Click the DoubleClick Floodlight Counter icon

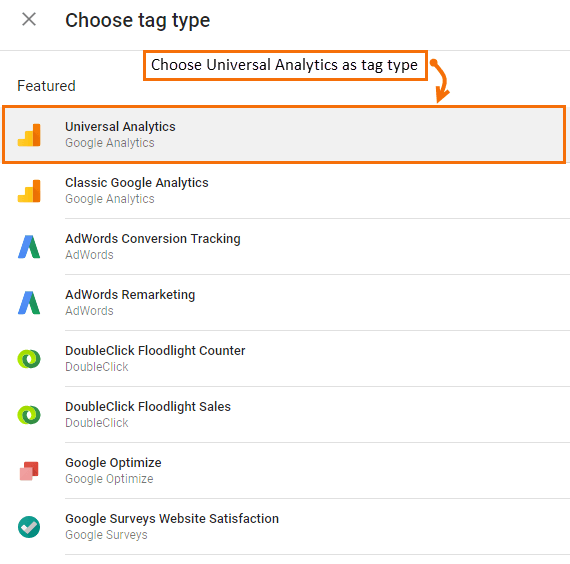tap(29, 359)
